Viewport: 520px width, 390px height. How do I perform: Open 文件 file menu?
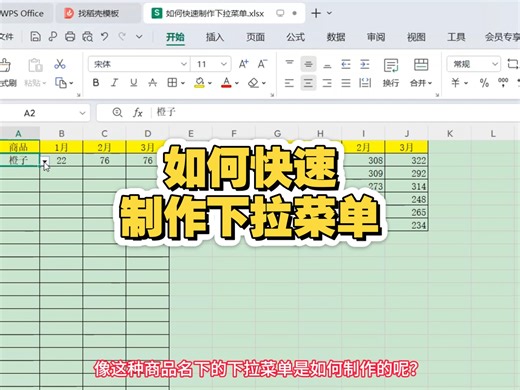(7, 36)
